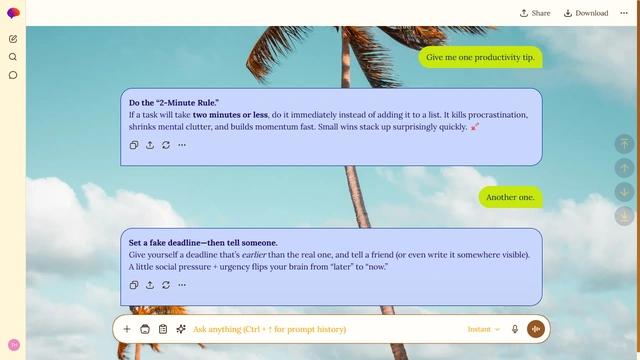Click the 'Another one.' user message
640x360 pixels.
click(x=510, y=197)
